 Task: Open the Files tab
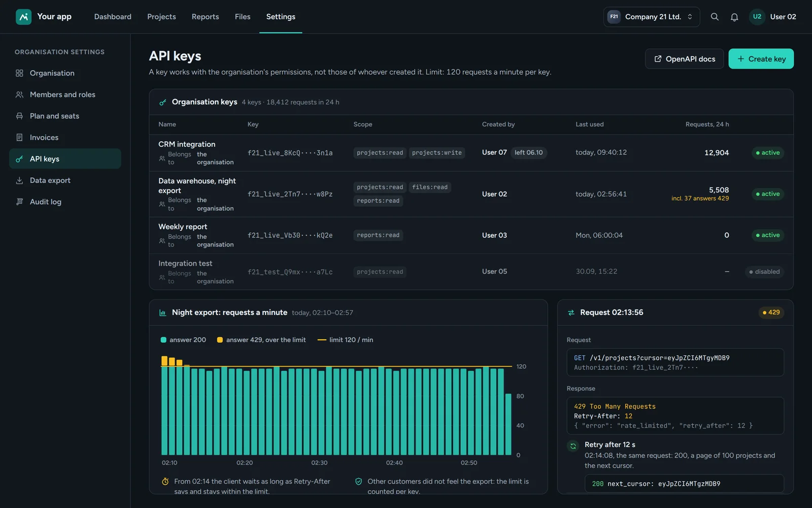243,17
